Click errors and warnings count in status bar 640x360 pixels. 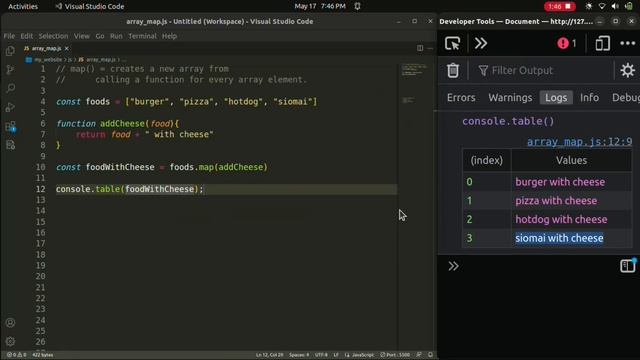pos(16,355)
